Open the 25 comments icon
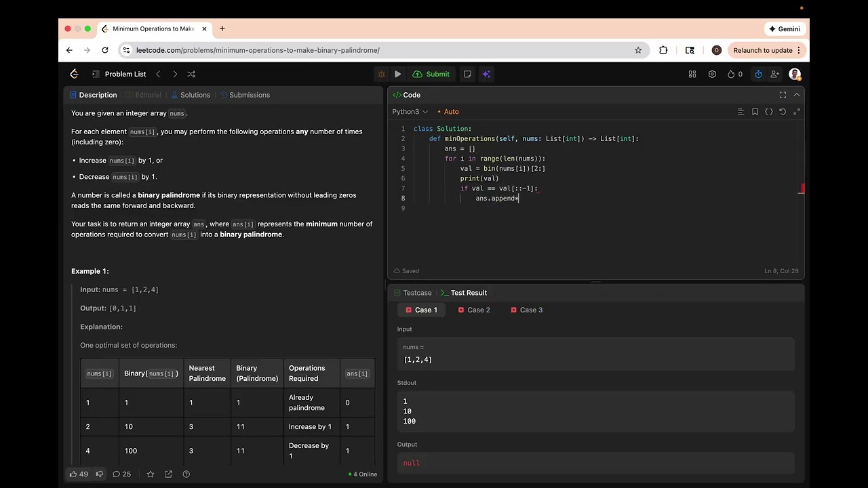The image size is (868, 488). 122,474
